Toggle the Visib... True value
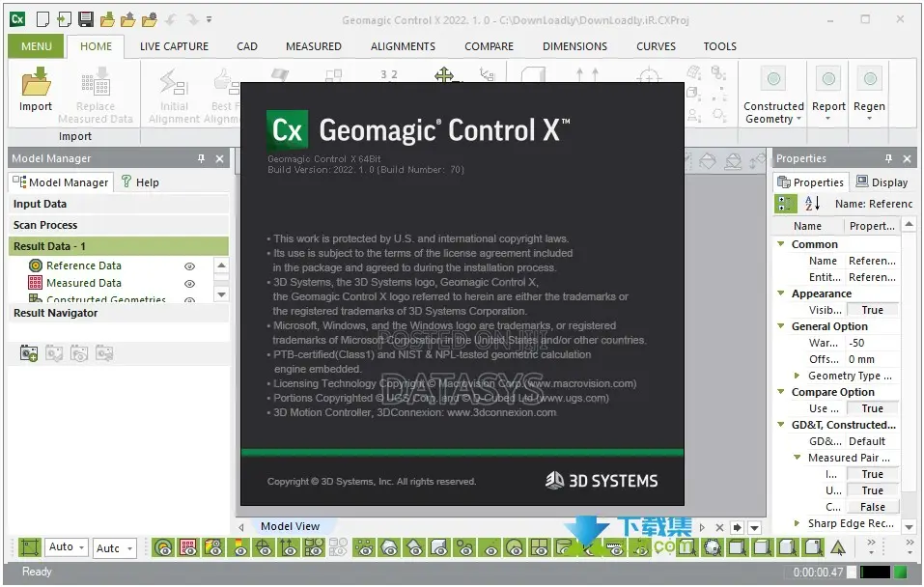The width and height of the screenshot is (924, 587). [872, 310]
